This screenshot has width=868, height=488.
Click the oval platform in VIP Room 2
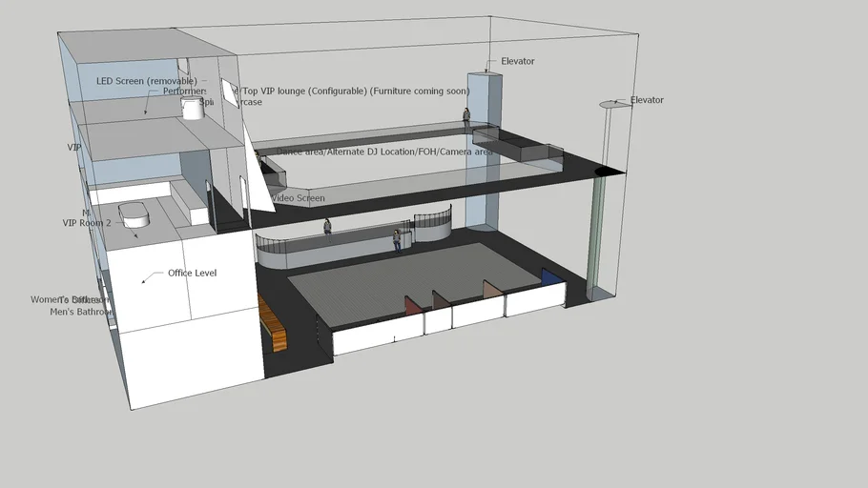click(x=137, y=213)
